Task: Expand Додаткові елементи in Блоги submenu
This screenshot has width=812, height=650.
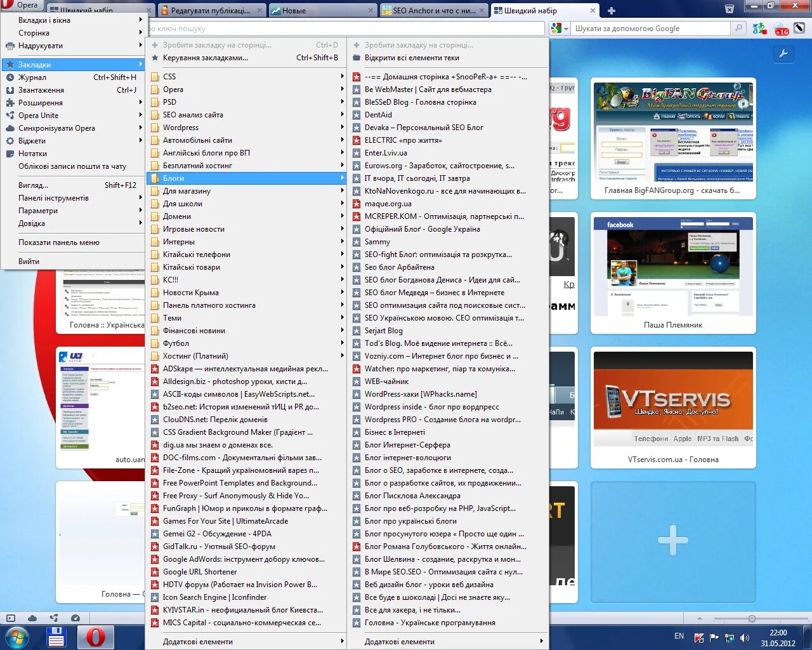Action: click(x=448, y=642)
